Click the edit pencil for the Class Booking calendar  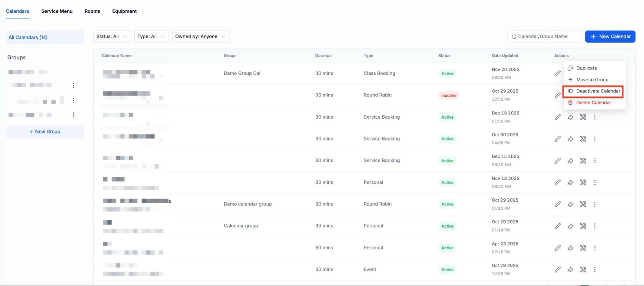(x=557, y=74)
